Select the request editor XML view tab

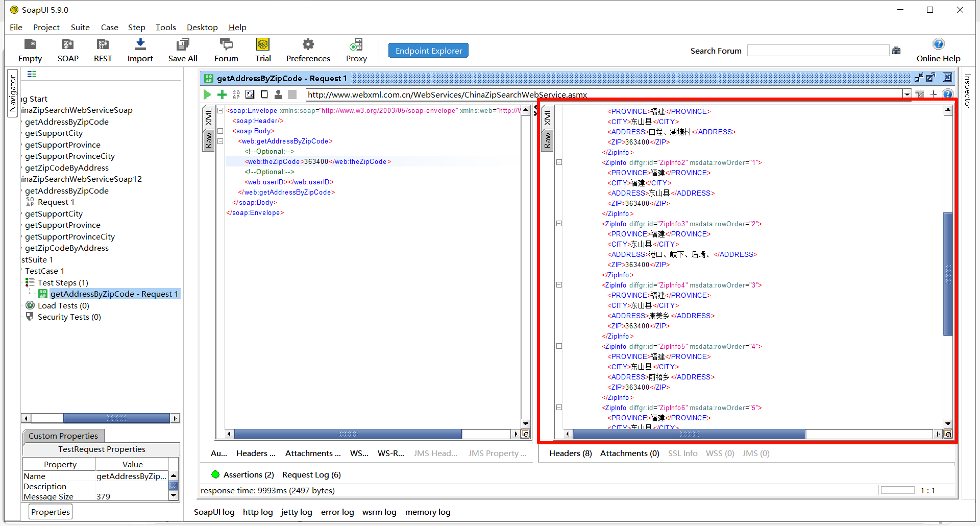pyautogui.click(x=208, y=117)
